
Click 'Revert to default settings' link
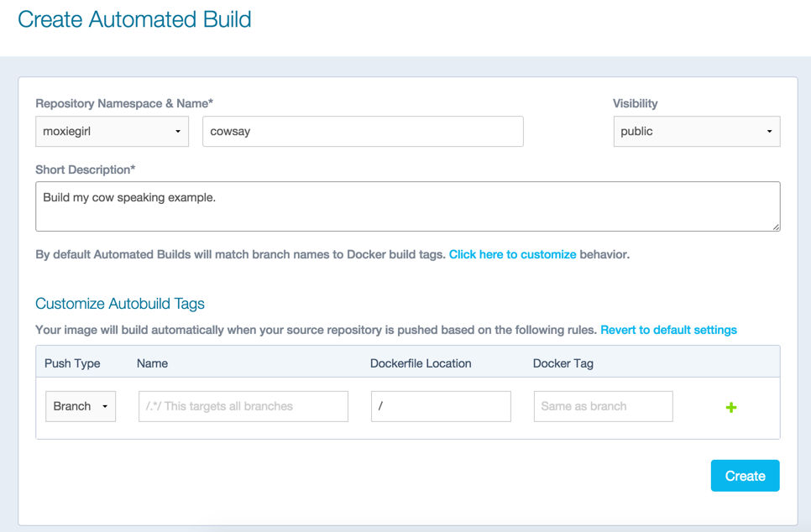click(668, 330)
